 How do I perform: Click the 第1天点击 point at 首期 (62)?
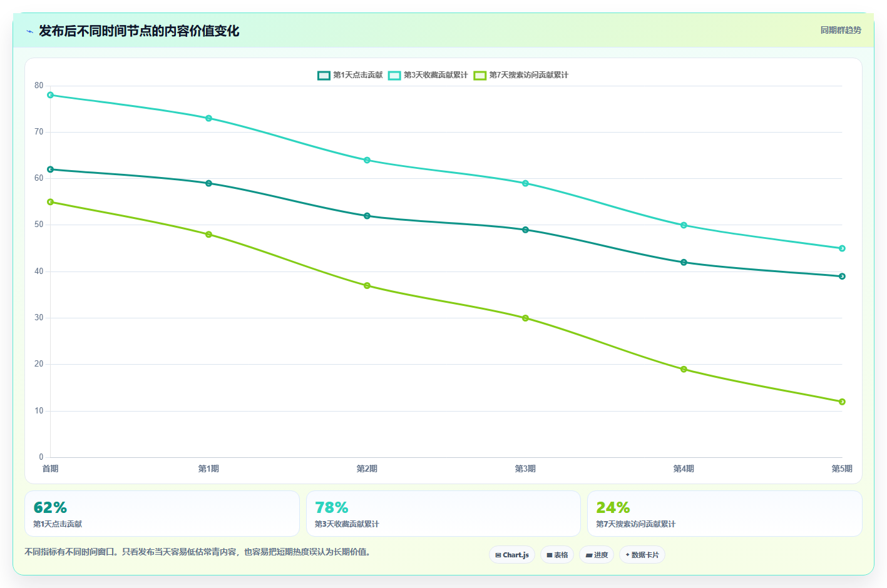pyautogui.click(x=51, y=170)
